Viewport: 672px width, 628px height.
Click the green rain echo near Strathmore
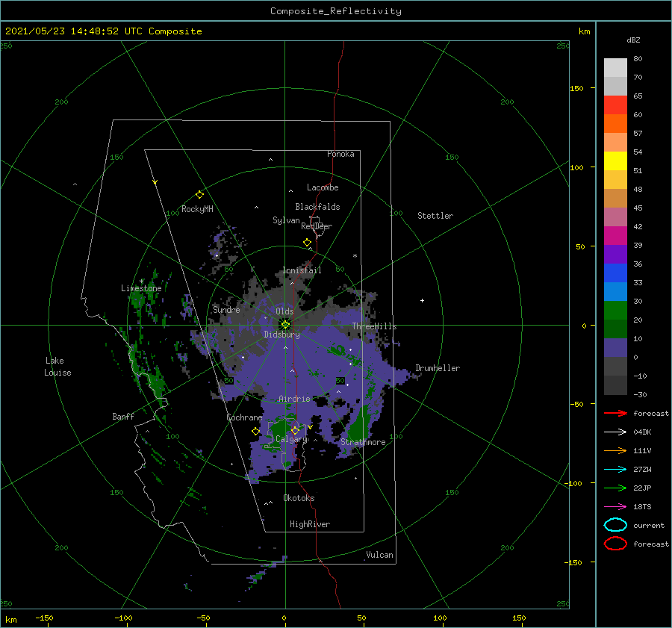click(359, 424)
